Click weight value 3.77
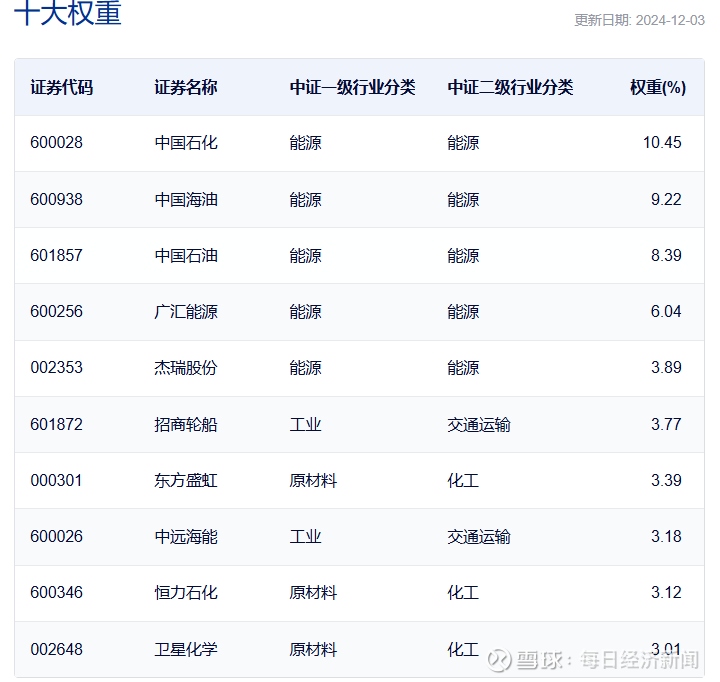This screenshot has width=720, height=682. (x=666, y=424)
